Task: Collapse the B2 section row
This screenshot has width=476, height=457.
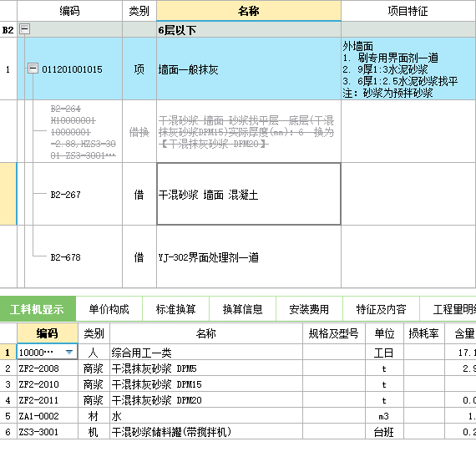Action: (24, 29)
